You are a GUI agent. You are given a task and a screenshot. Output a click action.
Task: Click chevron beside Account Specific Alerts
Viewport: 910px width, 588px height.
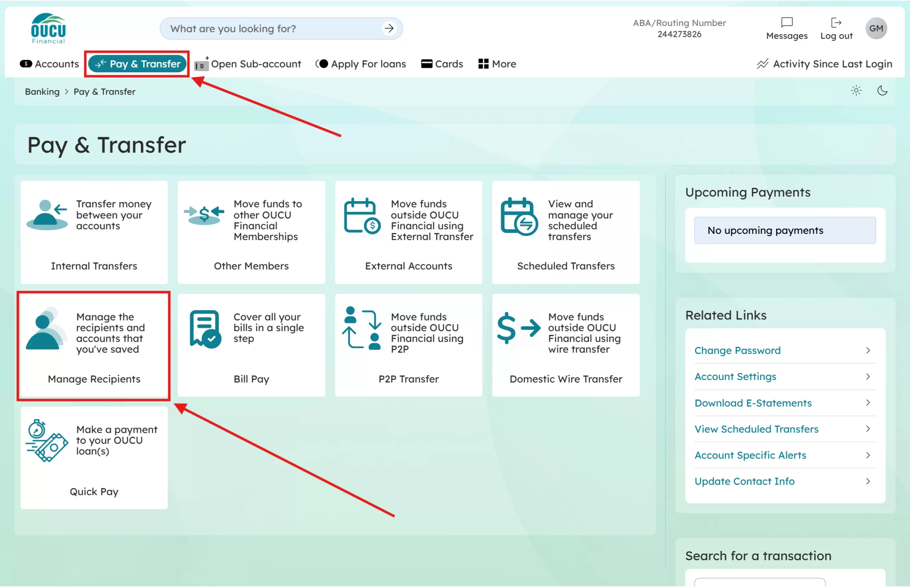(868, 455)
